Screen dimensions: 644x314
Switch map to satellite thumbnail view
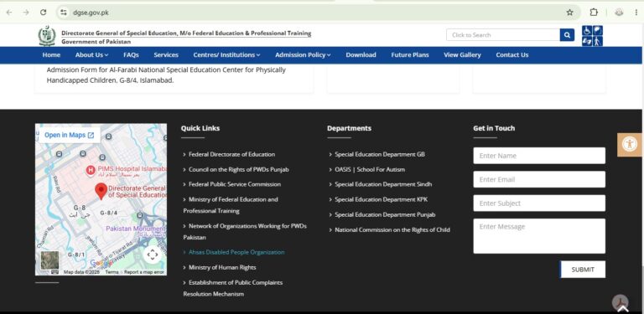[49, 260]
